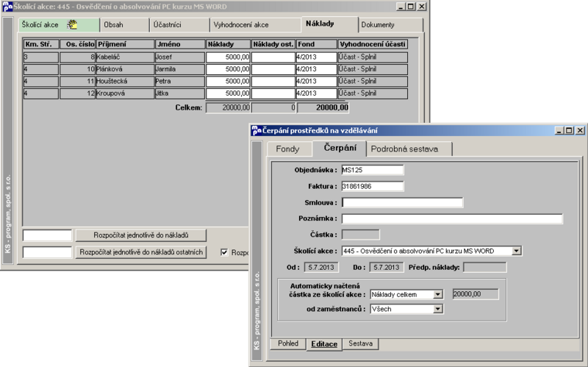Image resolution: width=588 pixels, height=367 pixels.
Task: Click Rozpočítat jednotlivě do nákladů button
Action: click(x=141, y=235)
